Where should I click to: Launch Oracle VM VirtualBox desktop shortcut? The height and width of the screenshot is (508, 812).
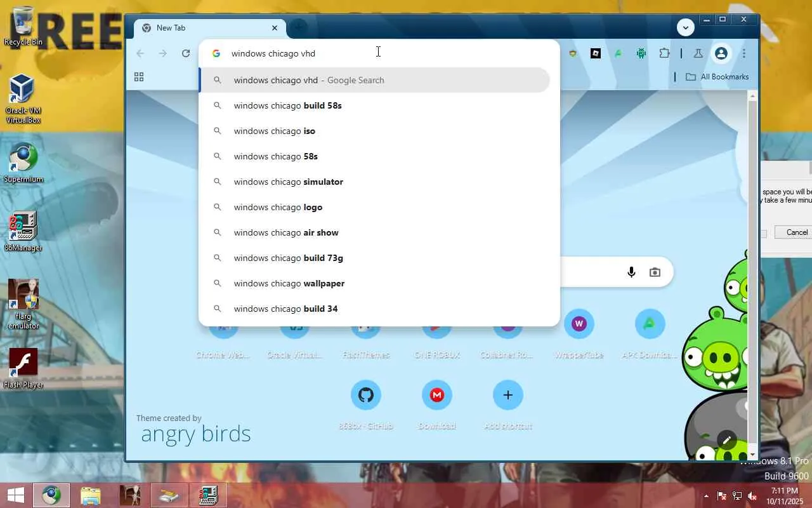pos(23,98)
